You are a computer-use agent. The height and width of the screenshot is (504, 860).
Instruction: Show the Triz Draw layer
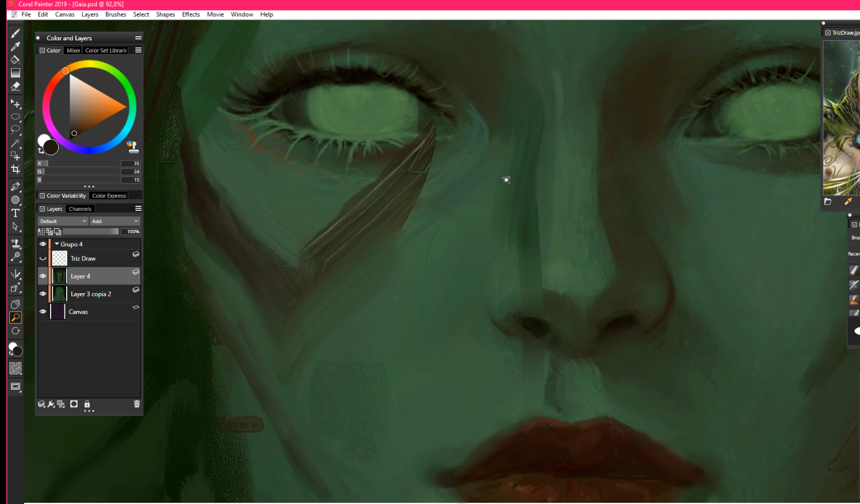coord(43,259)
